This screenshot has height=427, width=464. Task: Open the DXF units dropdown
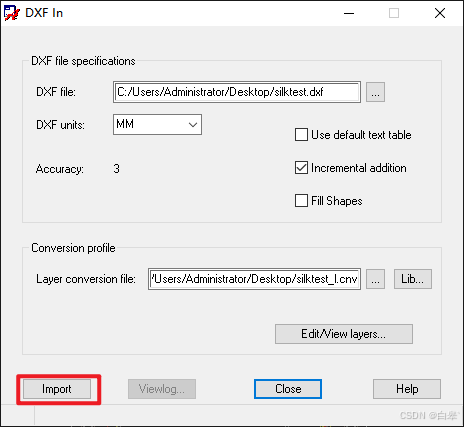click(x=157, y=124)
